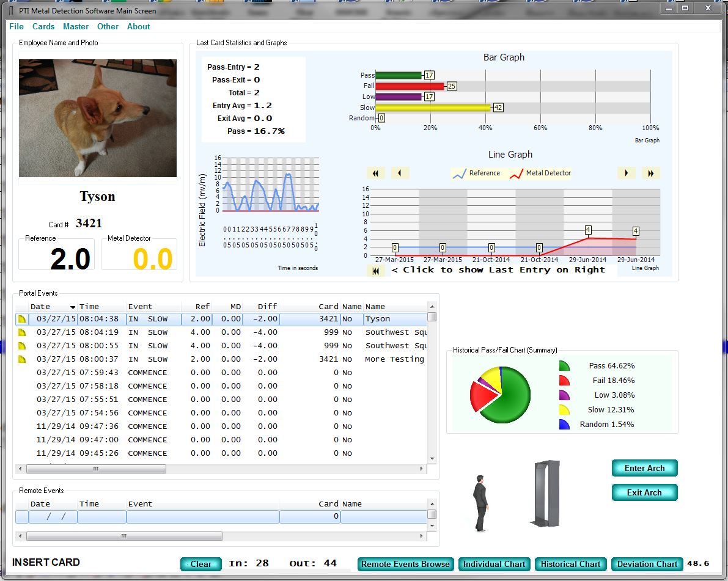Click the green Pass swatch in pie legend
The image size is (728, 581).
(x=564, y=366)
